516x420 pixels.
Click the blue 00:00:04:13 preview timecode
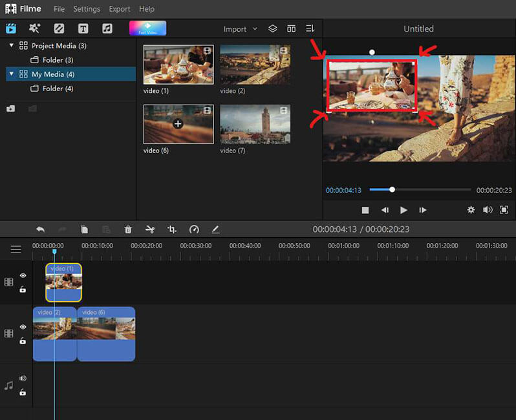pyautogui.click(x=343, y=190)
